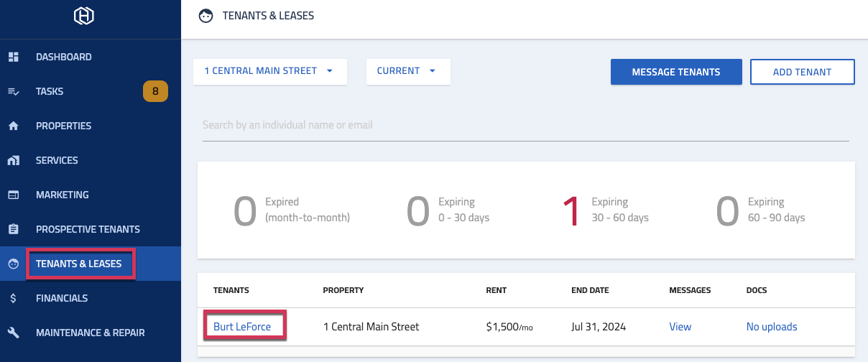Open the Burt LeForce tenant link
868x362 pixels.
[242, 326]
